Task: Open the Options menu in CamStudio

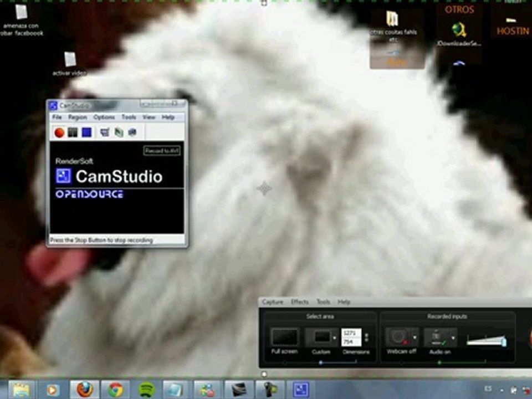Action: click(104, 117)
